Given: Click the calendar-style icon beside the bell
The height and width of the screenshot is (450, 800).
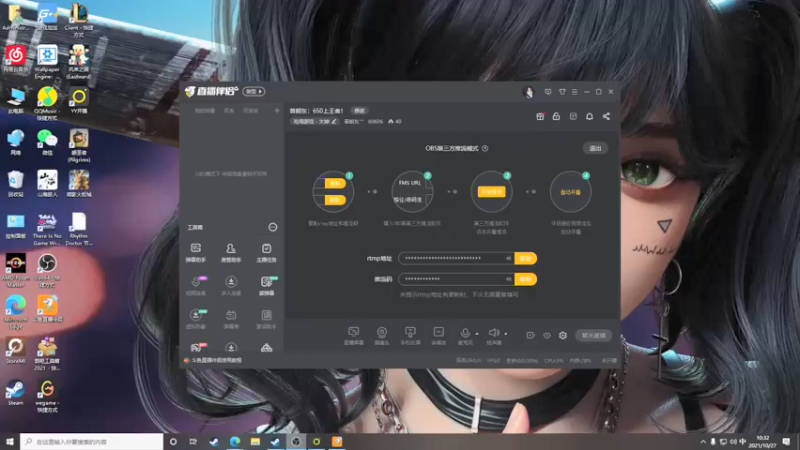Looking at the screenshot, I should pyautogui.click(x=573, y=116).
